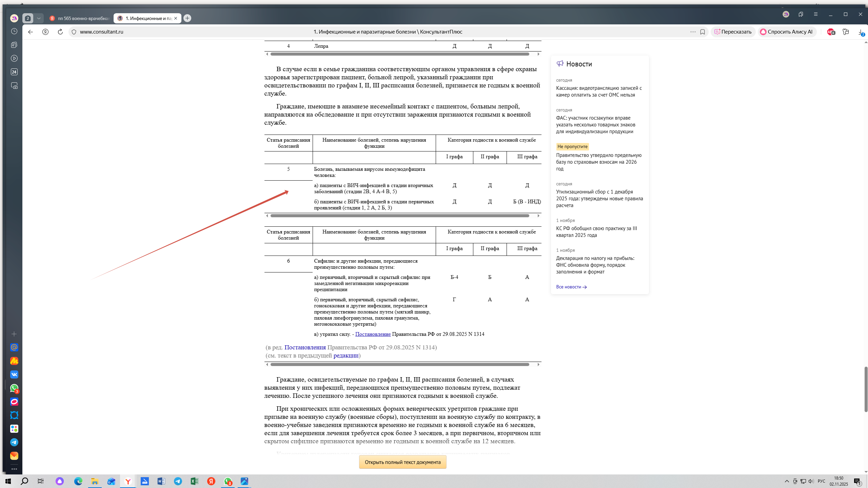Open the tab group counter showing 2
Viewport: 868px width, 488px height.
(28, 18)
